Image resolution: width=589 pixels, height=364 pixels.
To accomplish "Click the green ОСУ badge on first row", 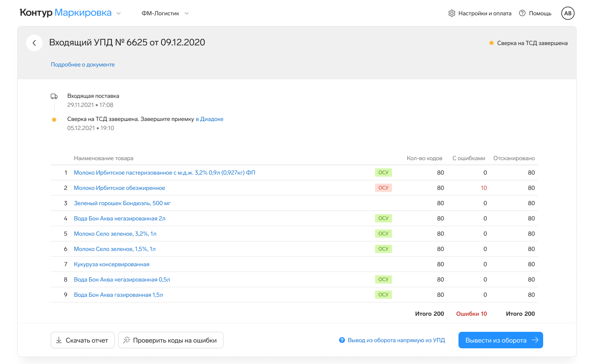I will click(x=383, y=173).
